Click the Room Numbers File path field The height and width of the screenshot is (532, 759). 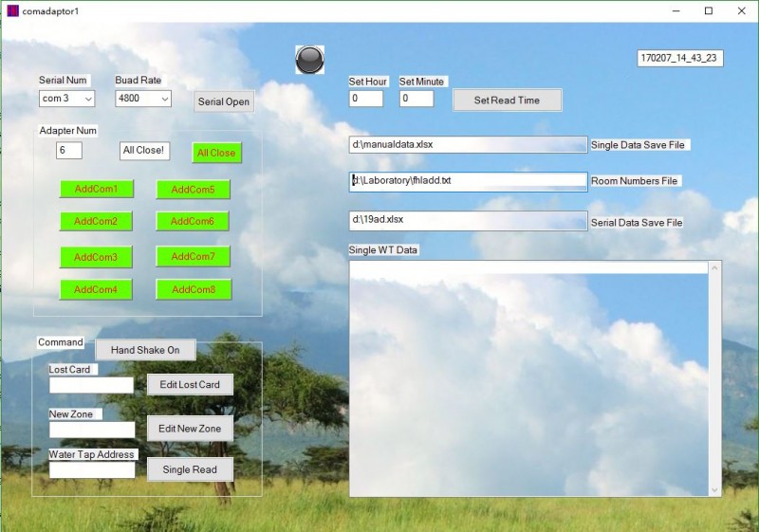click(x=468, y=180)
